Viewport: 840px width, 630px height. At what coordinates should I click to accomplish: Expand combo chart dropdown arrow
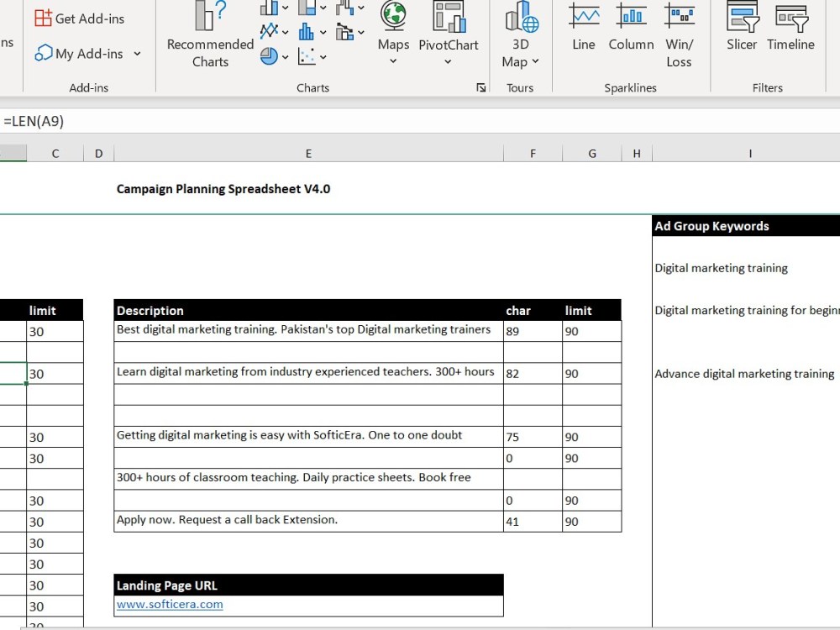[361, 32]
